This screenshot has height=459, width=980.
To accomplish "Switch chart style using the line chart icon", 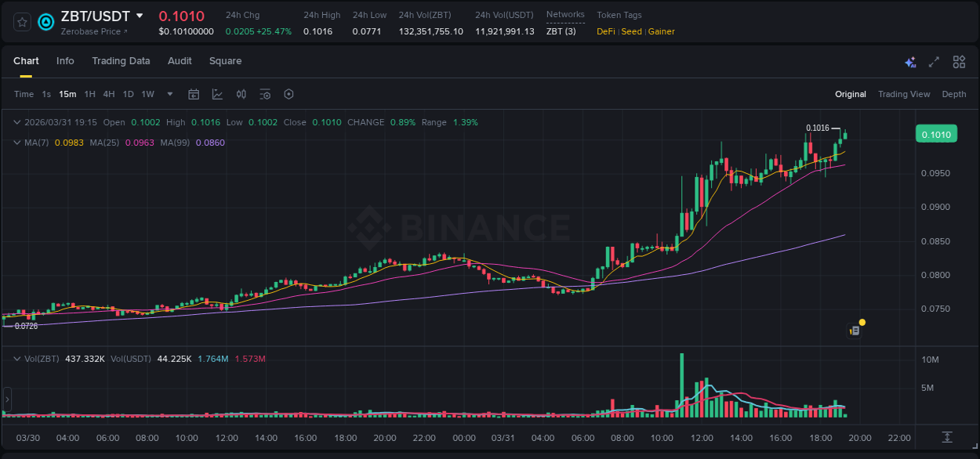I will [216, 94].
